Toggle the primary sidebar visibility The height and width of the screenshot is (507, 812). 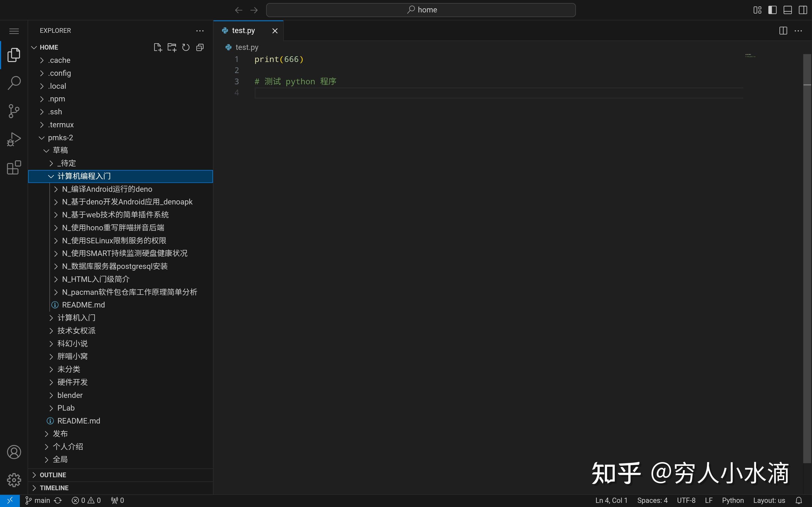click(x=772, y=10)
